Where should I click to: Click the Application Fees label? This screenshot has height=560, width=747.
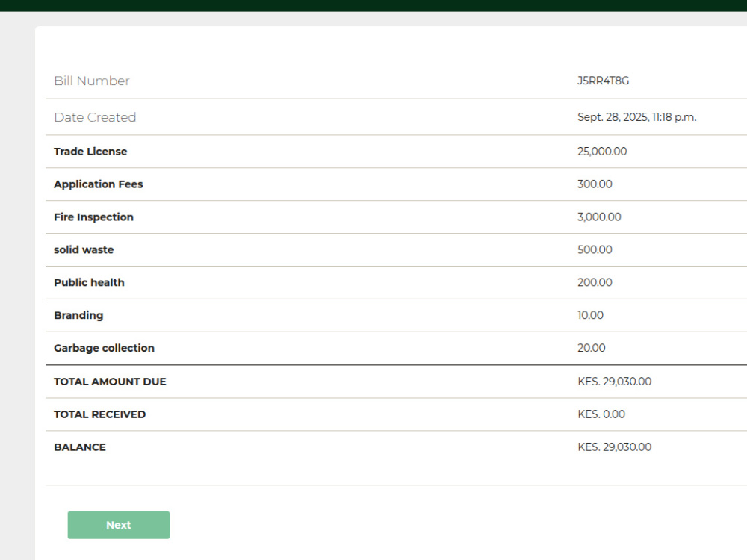tap(98, 184)
